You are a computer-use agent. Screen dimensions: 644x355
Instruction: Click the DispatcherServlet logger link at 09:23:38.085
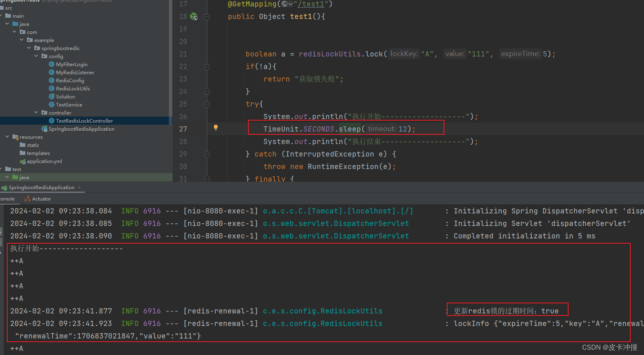[x=336, y=223]
